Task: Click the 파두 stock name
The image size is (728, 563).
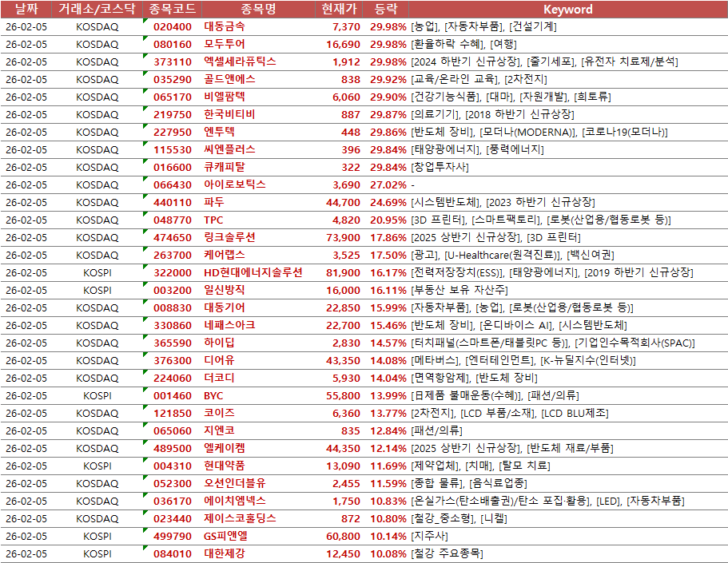Action: click(x=214, y=202)
